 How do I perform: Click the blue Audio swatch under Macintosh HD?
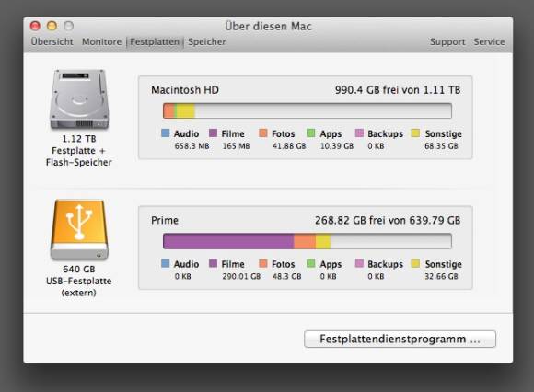[x=165, y=133]
